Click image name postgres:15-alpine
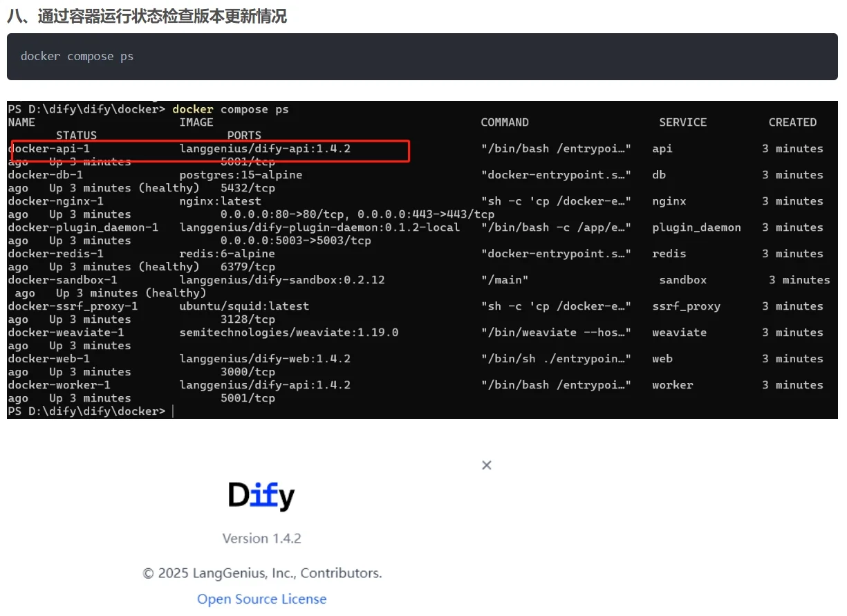The height and width of the screenshot is (616, 847). tap(241, 175)
